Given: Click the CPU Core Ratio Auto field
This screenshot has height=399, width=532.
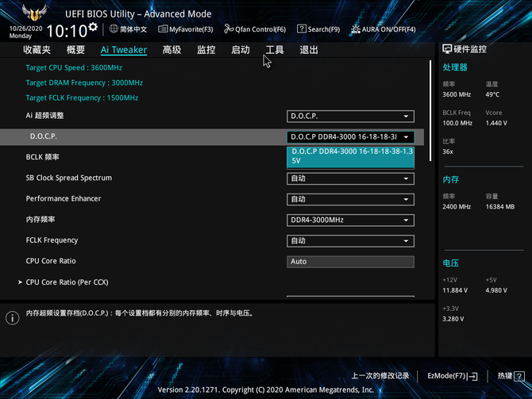Looking at the screenshot, I should [x=350, y=262].
